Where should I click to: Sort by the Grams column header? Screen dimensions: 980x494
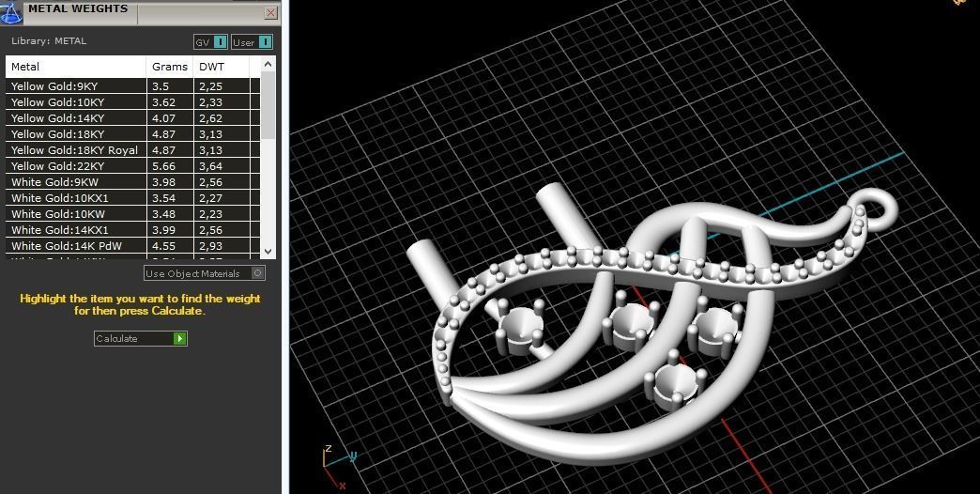[x=170, y=67]
